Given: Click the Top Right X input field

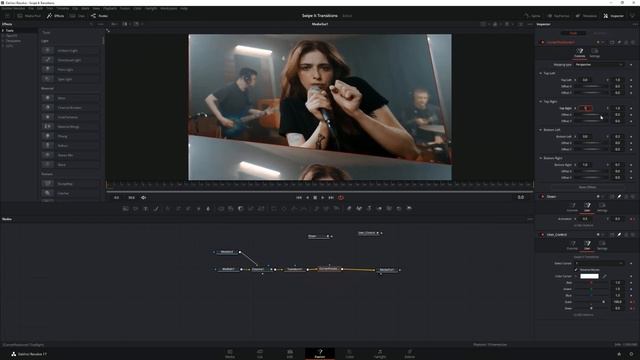Looking at the screenshot, I should tap(586, 108).
